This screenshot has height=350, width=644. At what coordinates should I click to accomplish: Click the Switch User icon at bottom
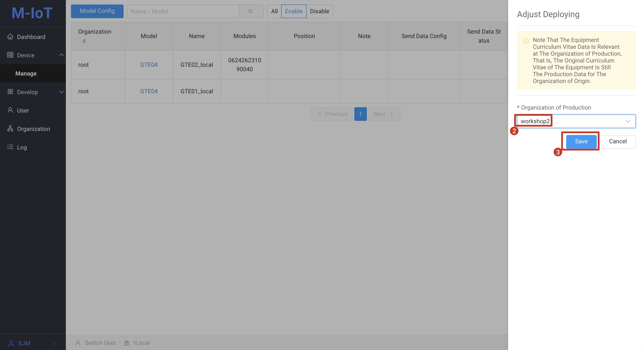pos(78,342)
